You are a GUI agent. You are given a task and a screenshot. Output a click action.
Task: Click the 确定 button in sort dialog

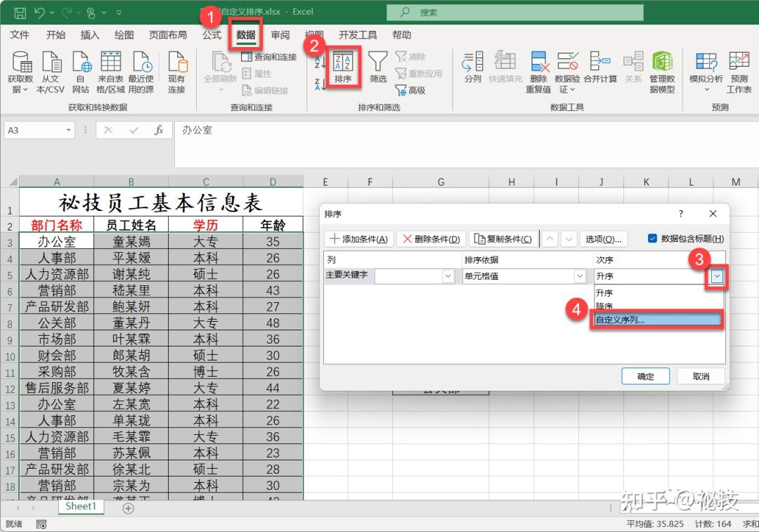pos(645,376)
